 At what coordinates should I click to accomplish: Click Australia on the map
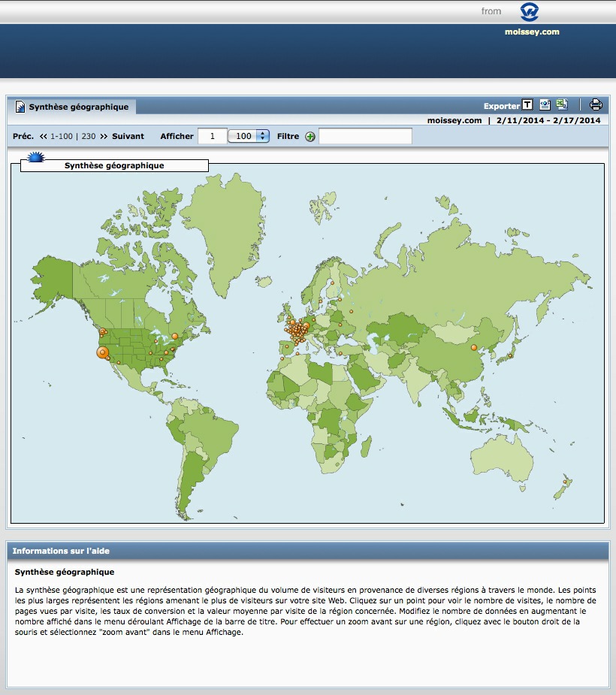(501, 459)
